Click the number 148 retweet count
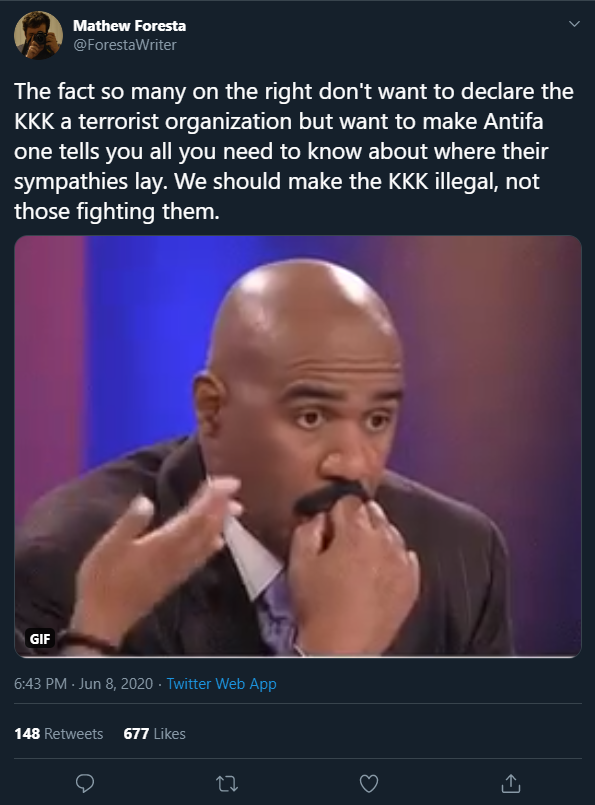The height and width of the screenshot is (805, 595). tap(27, 734)
